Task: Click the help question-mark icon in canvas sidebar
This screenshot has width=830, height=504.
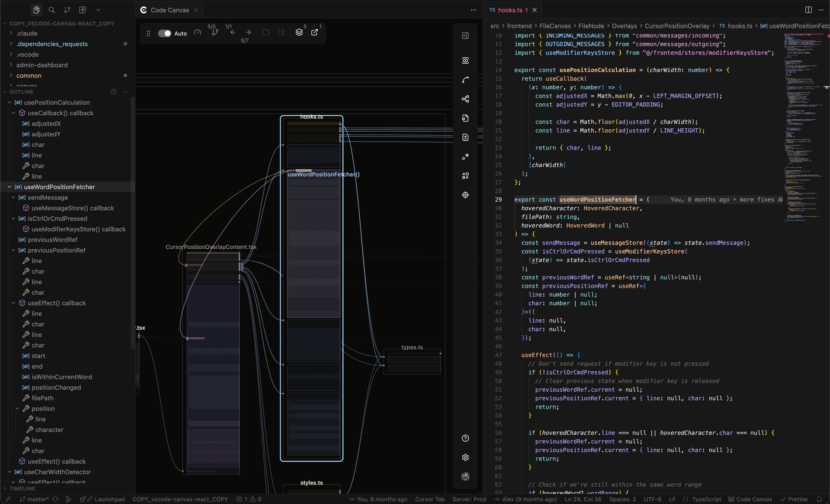Action: pos(465,438)
